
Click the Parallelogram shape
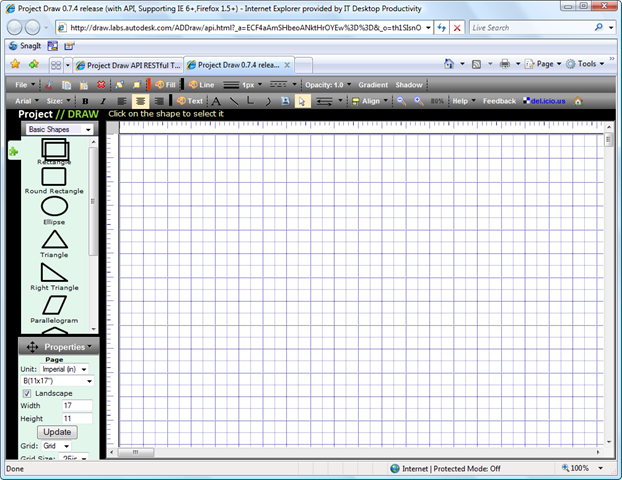pyautogui.click(x=54, y=303)
